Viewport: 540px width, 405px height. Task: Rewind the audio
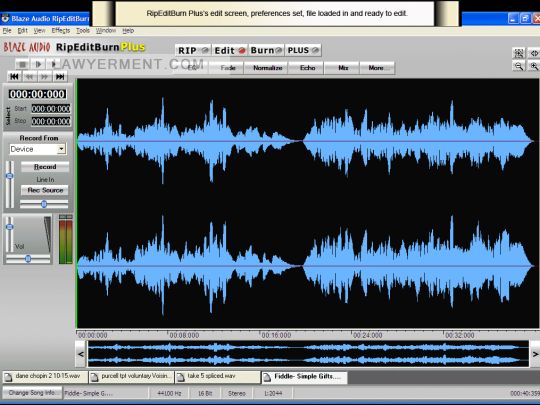[29, 76]
